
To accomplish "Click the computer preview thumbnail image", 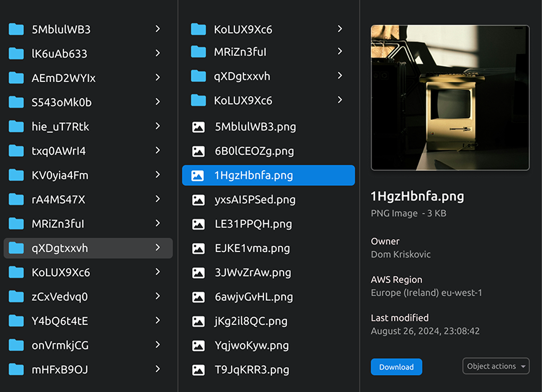I will (x=450, y=98).
